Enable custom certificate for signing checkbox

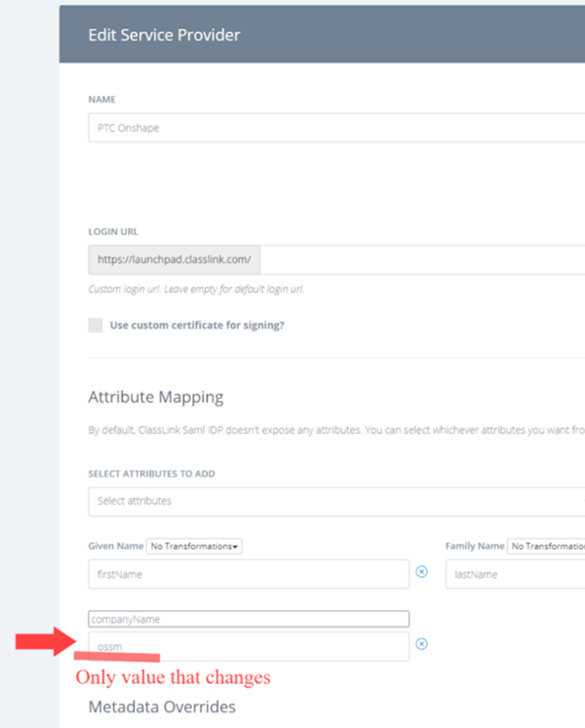[96, 326]
